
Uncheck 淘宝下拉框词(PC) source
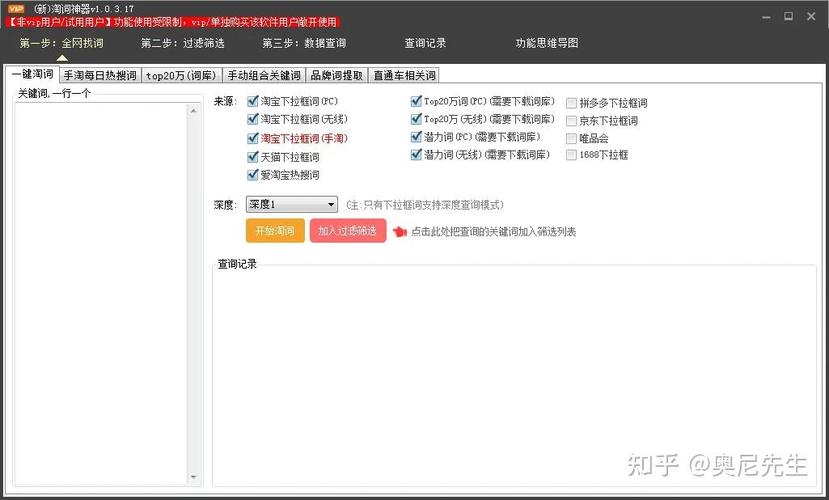253,101
